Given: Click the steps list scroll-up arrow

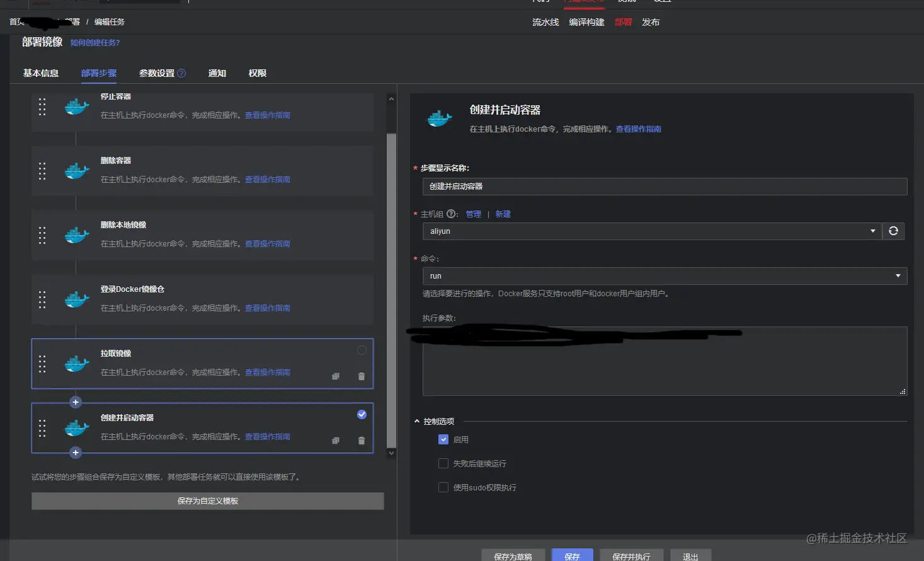Looking at the screenshot, I should (391, 98).
